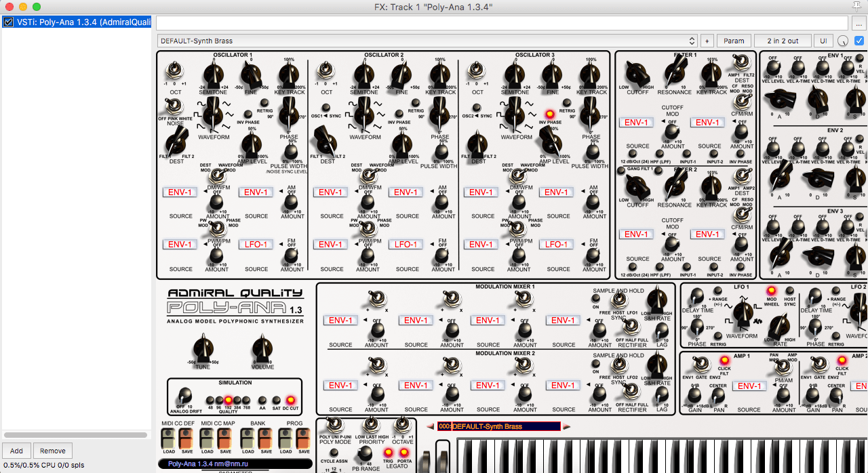Go to next program with right arrow
The height and width of the screenshot is (473, 868).
567,426
